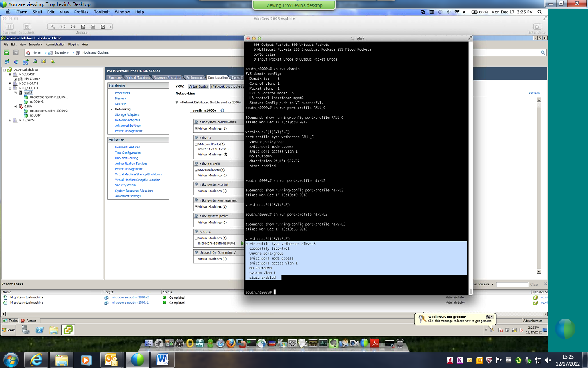This screenshot has width=588, height=368.
Task: Expand the HA Cluster node
Action: (x=15, y=79)
